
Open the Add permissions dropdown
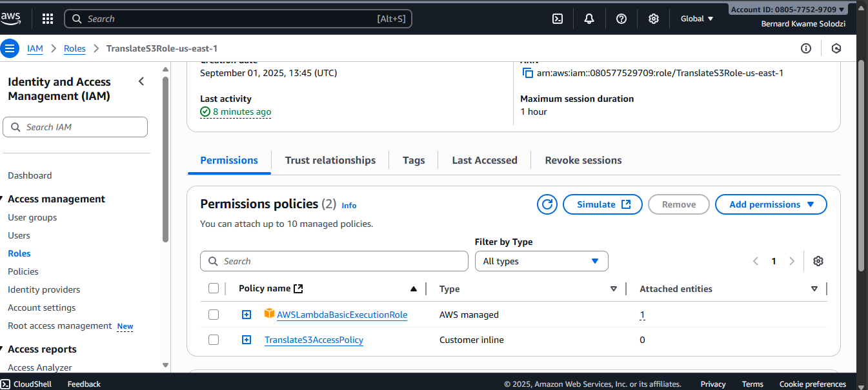[x=771, y=204]
